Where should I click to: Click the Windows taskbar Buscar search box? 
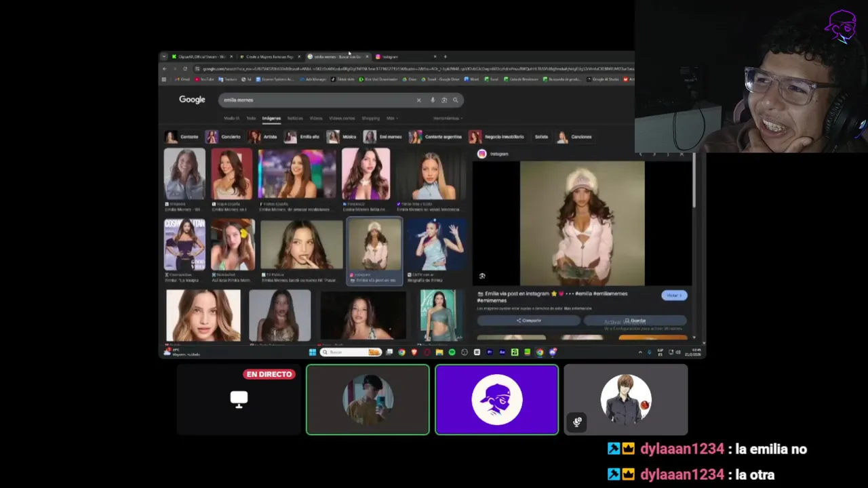point(350,352)
